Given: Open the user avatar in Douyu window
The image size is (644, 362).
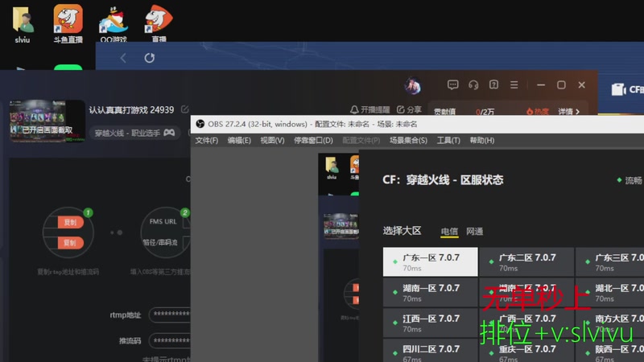Looking at the screenshot, I should coord(412,85).
